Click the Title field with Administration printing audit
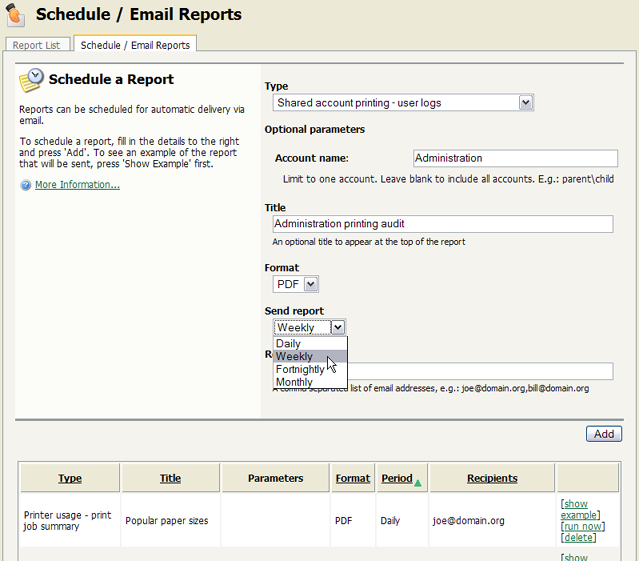This screenshot has height=561, width=639. click(x=443, y=224)
